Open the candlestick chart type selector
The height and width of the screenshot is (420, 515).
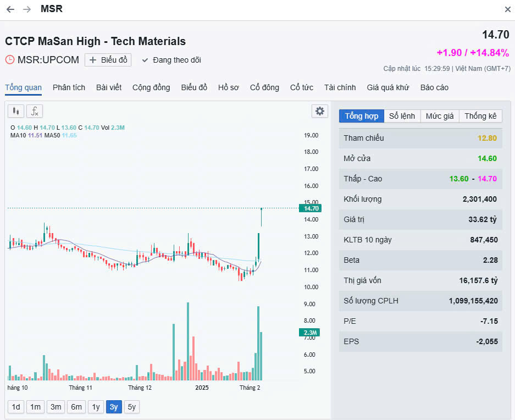tap(16, 112)
